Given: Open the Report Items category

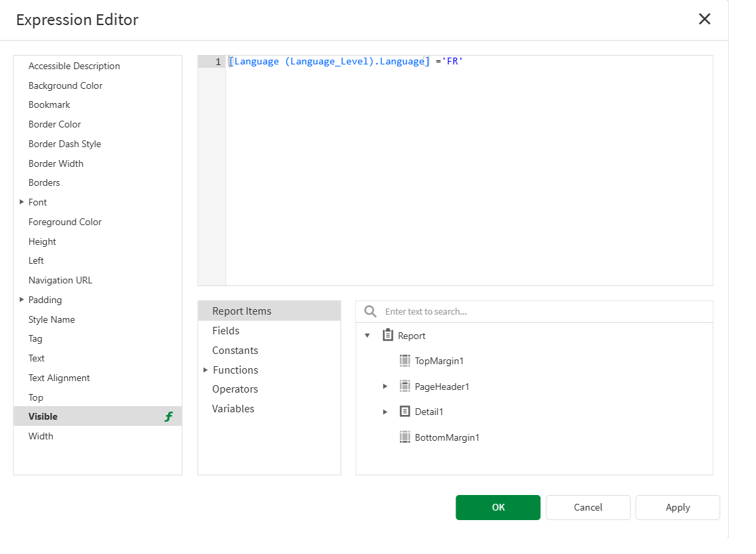Looking at the screenshot, I should pos(269,311).
